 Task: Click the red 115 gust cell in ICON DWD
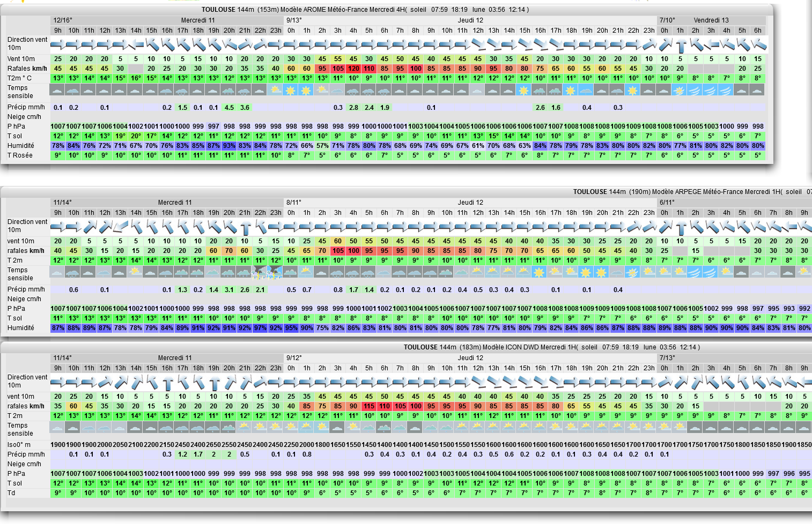[368, 406]
